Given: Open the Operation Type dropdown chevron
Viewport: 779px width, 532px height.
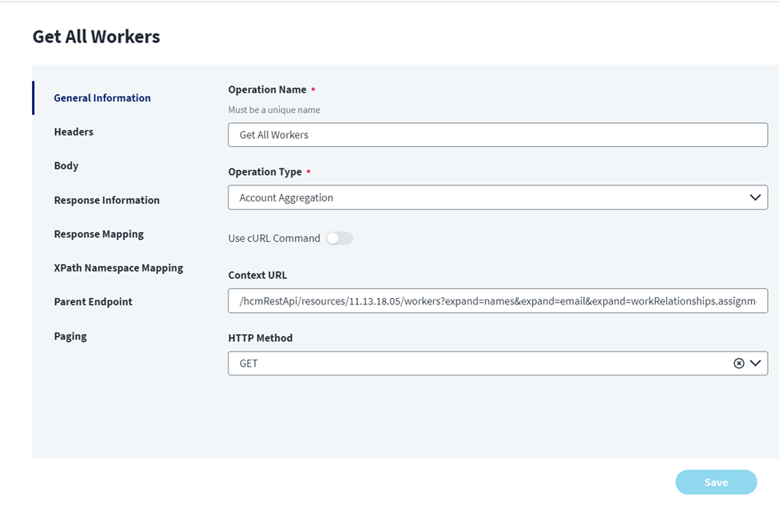Looking at the screenshot, I should pyautogui.click(x=755, y=197).
